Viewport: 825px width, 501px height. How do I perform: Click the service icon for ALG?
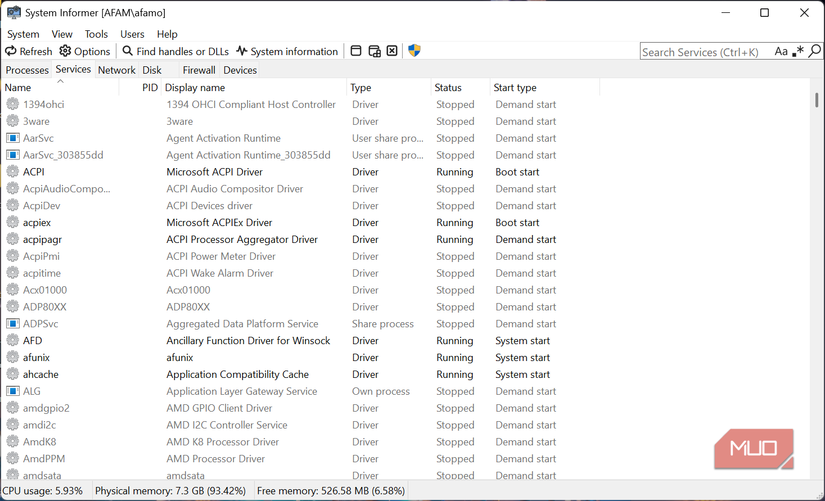(x=13, y=391)
